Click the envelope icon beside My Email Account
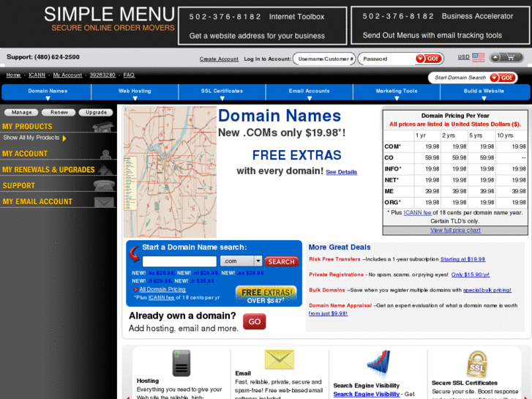532x399 pixels. (104, 202)
